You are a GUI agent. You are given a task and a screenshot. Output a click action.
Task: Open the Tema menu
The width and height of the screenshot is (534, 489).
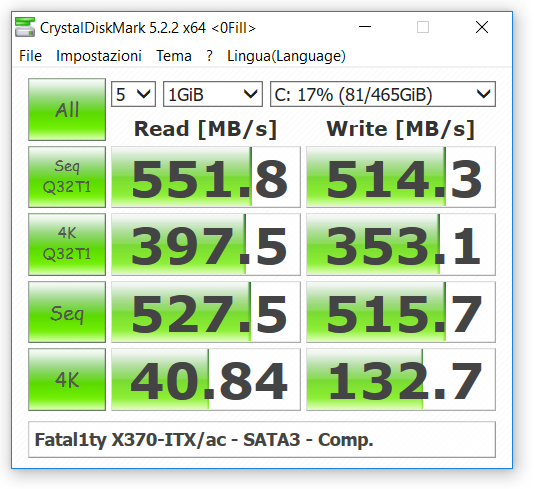coord(174,56)
